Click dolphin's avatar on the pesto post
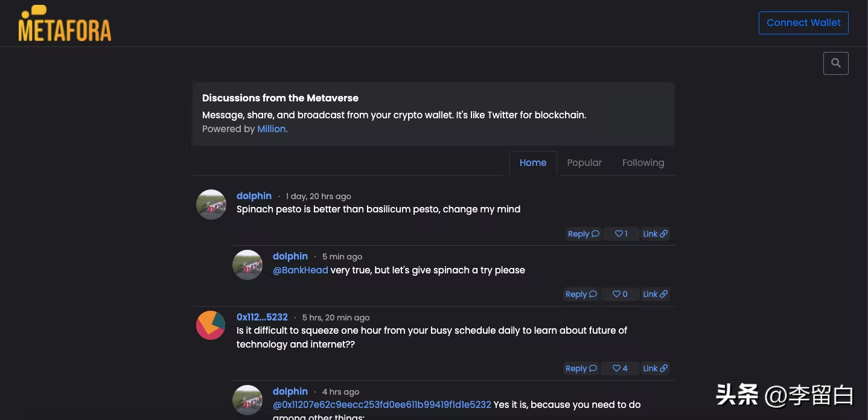 pyautogui.click(x=211, y=205)
